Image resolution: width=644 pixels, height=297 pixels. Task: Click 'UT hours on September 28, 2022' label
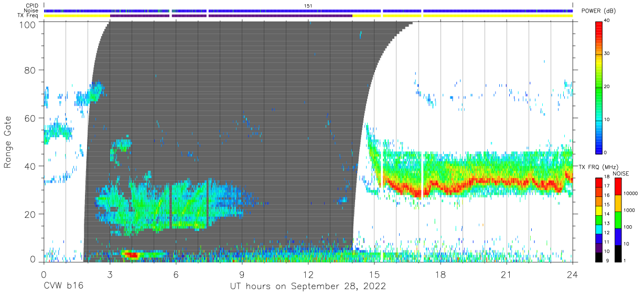pos(308,287)
